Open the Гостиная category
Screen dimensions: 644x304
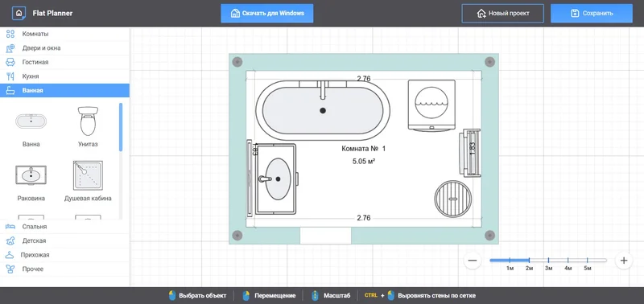coord(64,63)
